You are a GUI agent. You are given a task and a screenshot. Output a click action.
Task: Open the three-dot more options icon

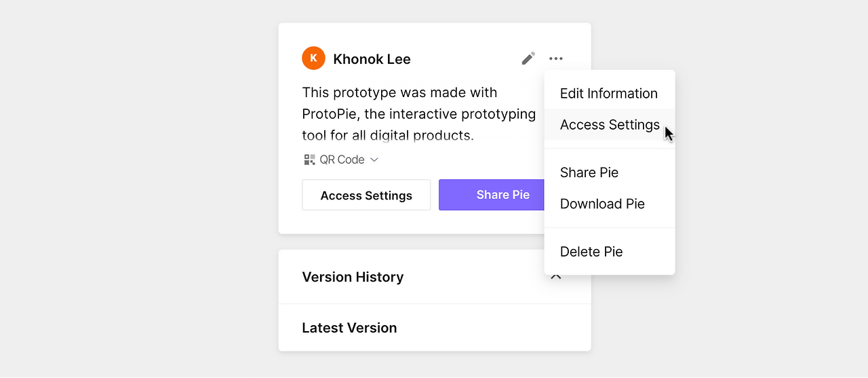click(x=556, y=59)
